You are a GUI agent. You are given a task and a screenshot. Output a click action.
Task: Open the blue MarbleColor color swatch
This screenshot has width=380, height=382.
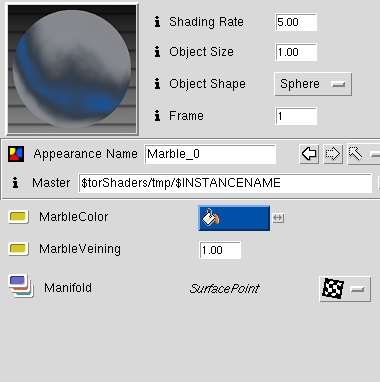click(x=234, y=218)
